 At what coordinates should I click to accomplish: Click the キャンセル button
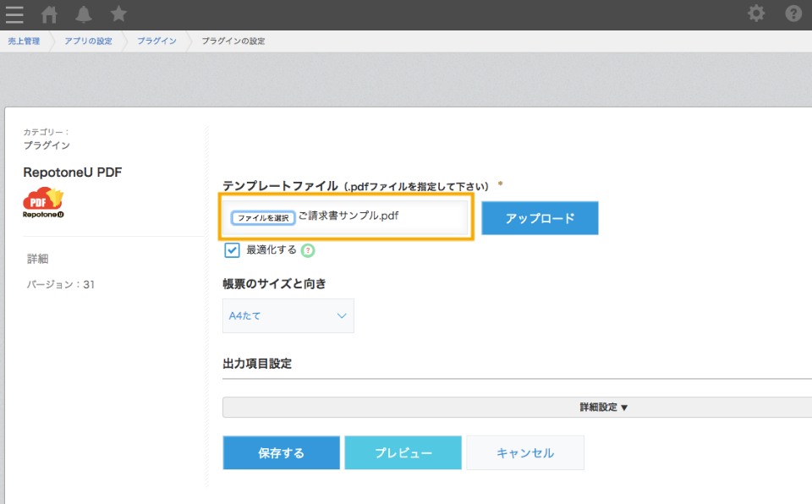[525, 452]
